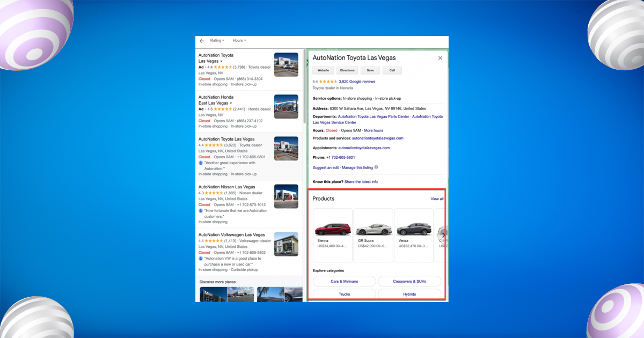Go back with the left arrow icon
This screenshot has width=644, height=338.
point(202,41)
